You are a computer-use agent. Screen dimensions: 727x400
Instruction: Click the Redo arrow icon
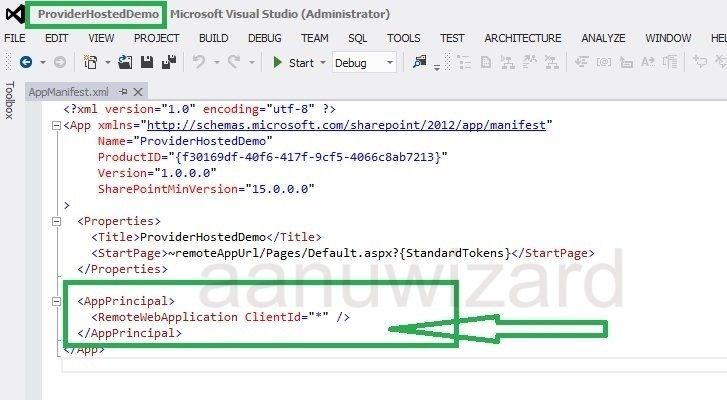(x=234, y=62)
